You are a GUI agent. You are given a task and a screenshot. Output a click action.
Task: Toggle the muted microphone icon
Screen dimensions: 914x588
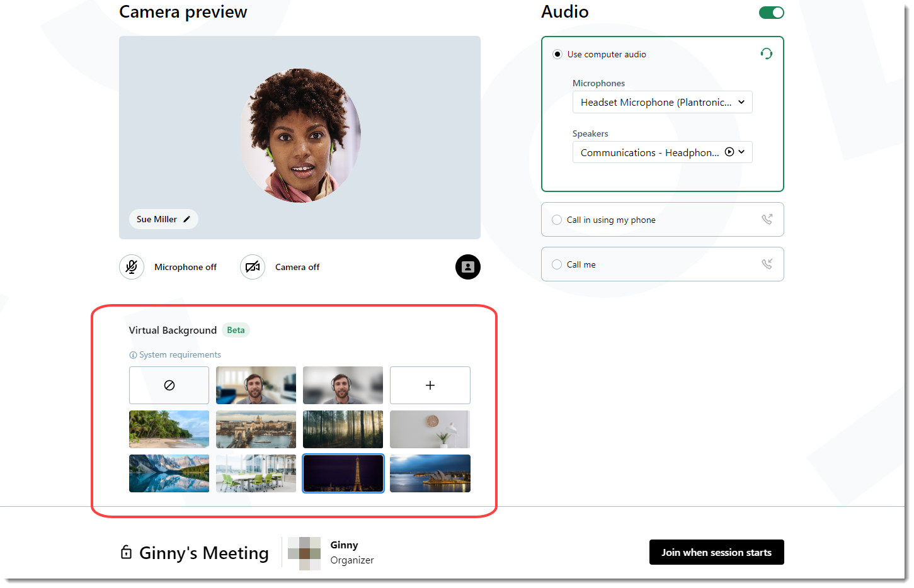[x=132, y=267]
